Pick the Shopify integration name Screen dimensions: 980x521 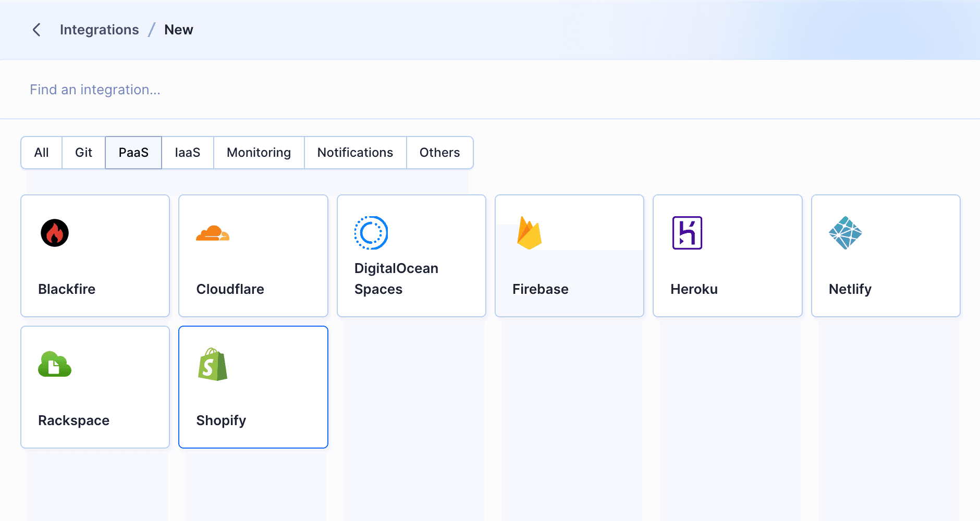pos(221,420)
